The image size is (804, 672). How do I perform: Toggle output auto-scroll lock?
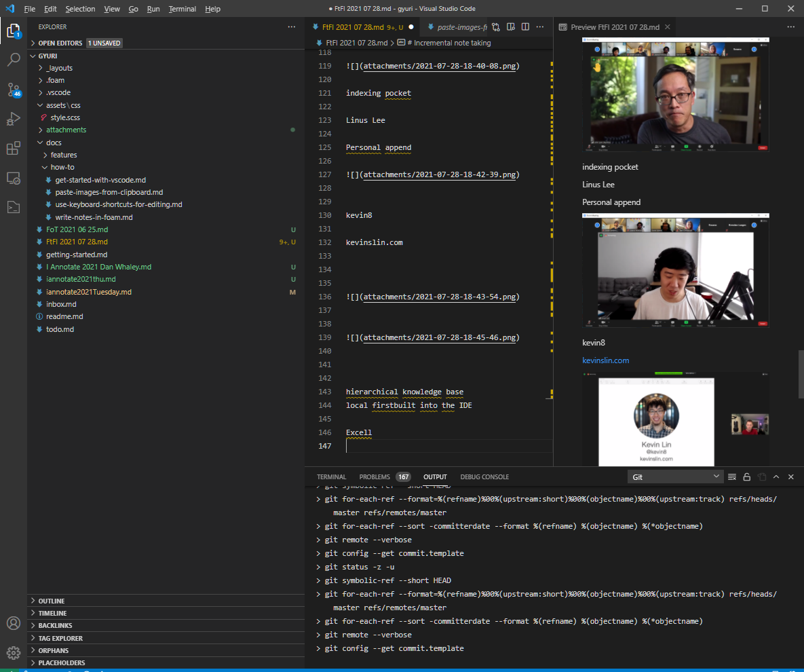(747, 477)
